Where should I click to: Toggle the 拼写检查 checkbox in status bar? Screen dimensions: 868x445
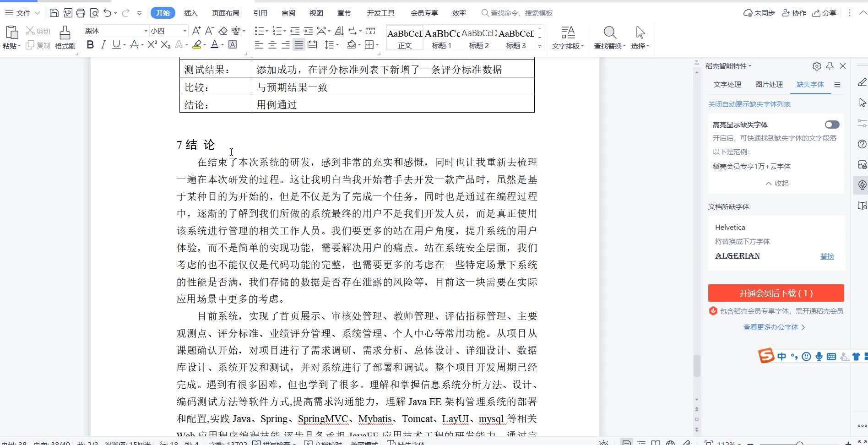coord(256,443)
